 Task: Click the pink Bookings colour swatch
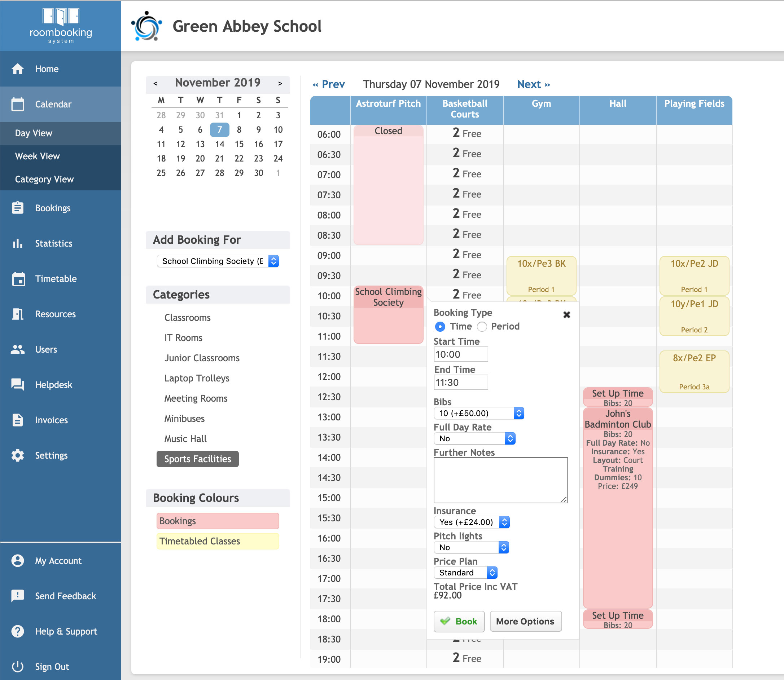point(218,521)
